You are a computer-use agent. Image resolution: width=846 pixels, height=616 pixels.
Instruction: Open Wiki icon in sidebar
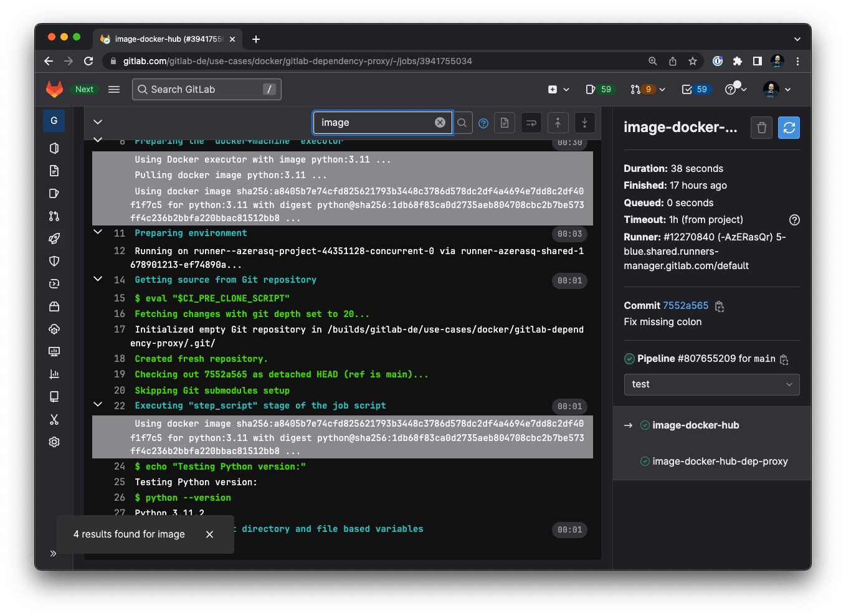54,397
